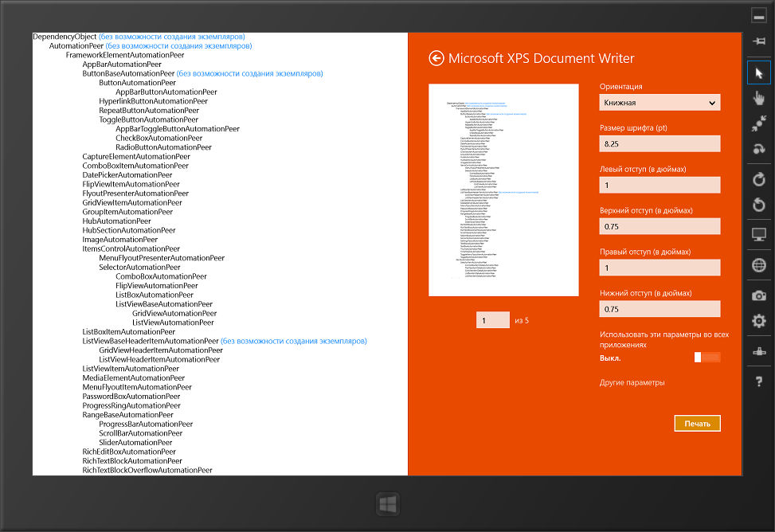Activate pinch/zoom touch mode
775x532 pixels.
759,123
